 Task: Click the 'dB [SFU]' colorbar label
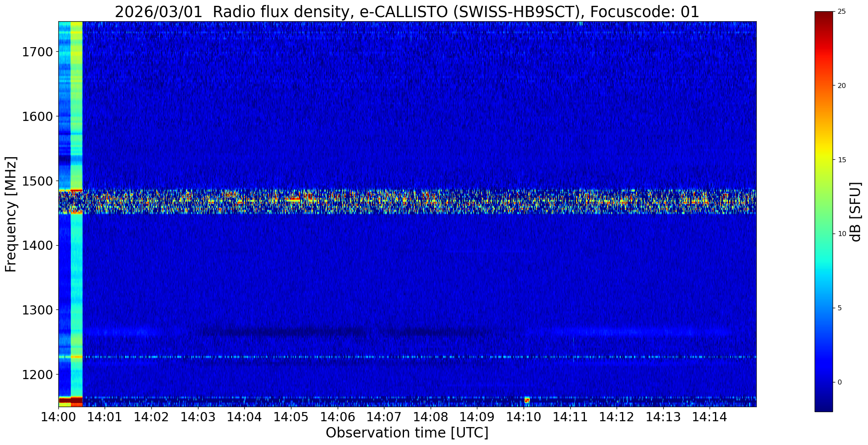click(x=855, y=212)
